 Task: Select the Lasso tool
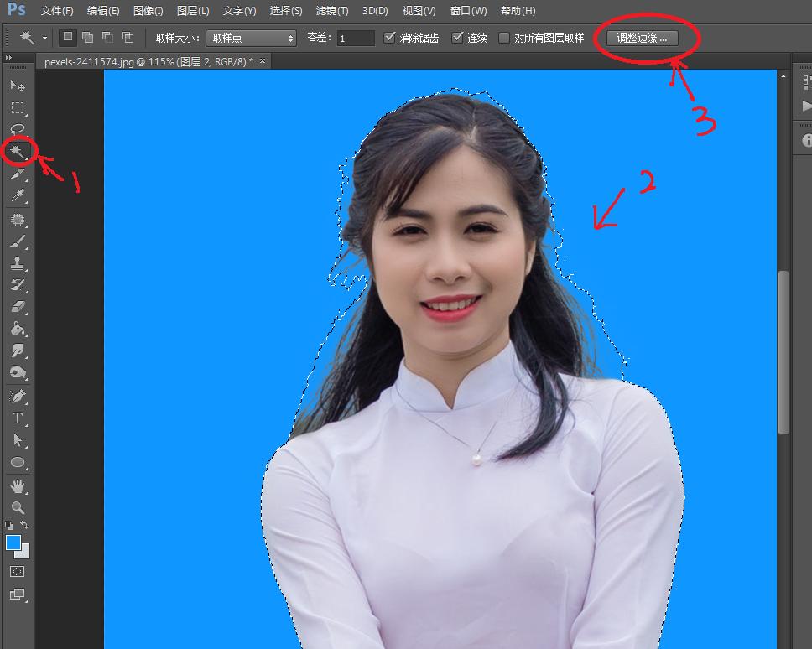tap(18, 129)
